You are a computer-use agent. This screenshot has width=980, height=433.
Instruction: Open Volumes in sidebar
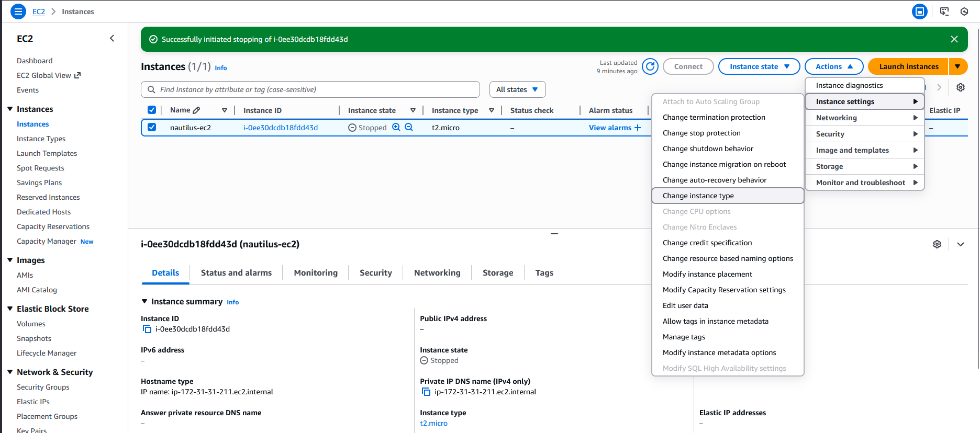pos(31,324)
